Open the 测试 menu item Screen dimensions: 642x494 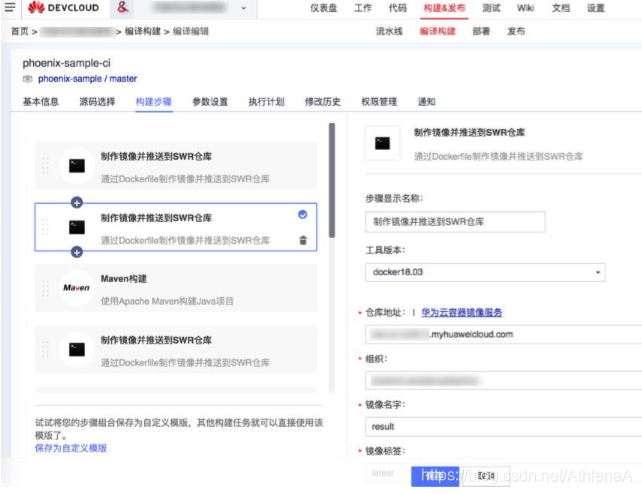pos(491,8)
